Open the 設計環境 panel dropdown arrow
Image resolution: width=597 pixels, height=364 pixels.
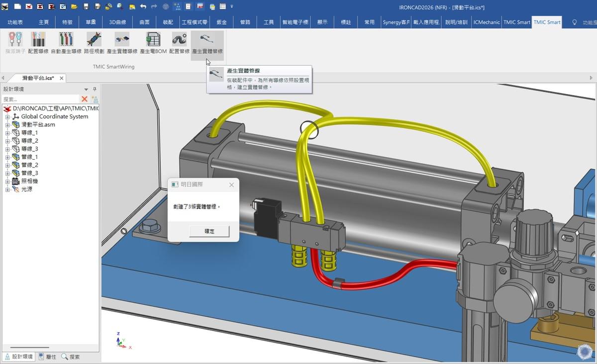coord(86,89)
